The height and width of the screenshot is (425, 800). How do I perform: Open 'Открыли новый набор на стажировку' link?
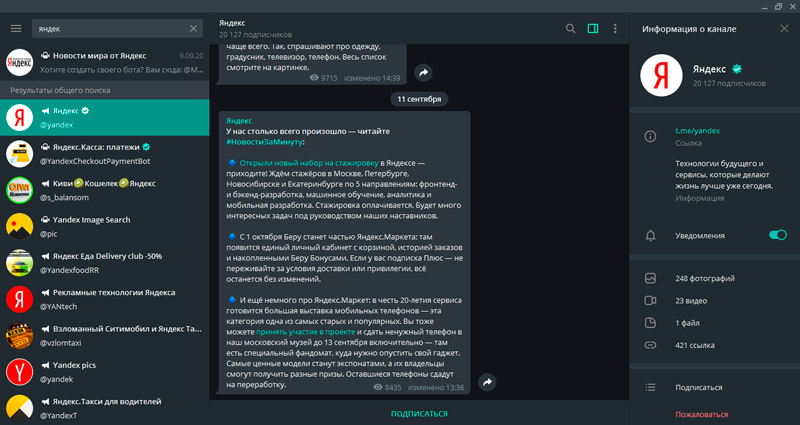tap(309, 163)
